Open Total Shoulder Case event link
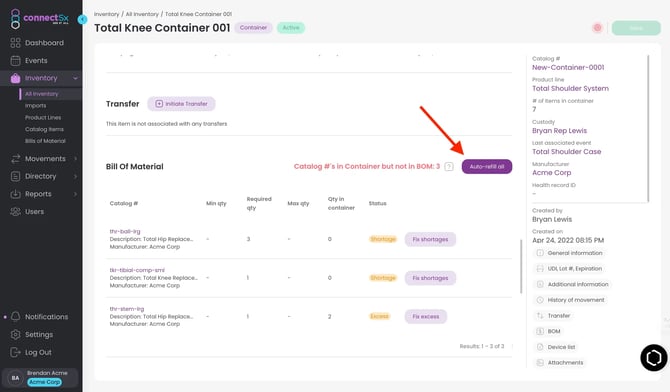670x392 pixels. (x=566, y=152)
